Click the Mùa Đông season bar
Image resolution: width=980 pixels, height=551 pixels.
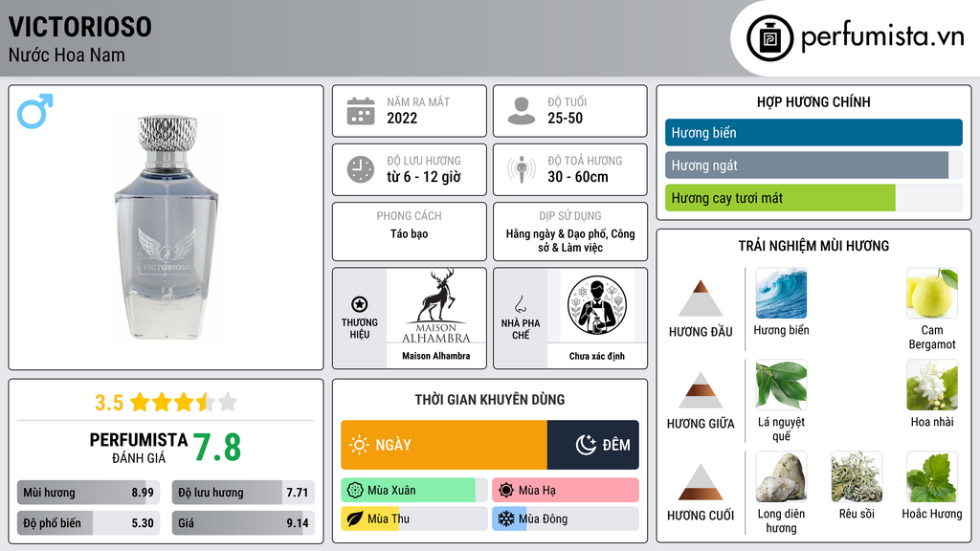coord(566,518)
